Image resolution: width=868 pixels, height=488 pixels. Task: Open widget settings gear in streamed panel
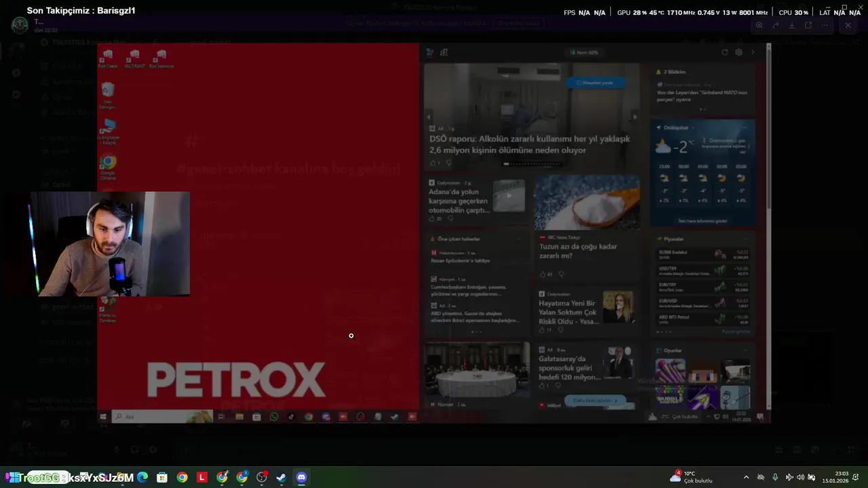[738, 52]
